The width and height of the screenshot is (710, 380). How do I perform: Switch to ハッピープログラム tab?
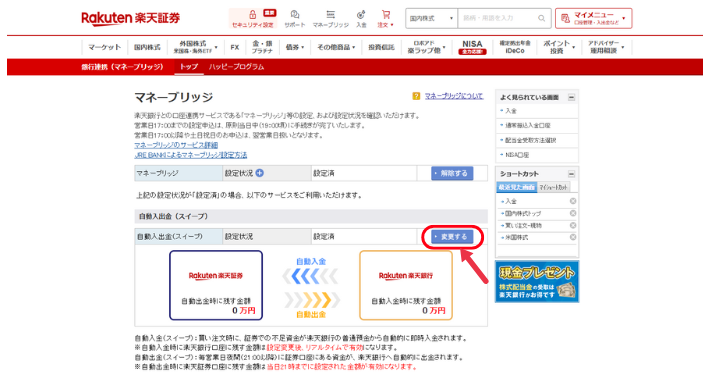point(236,67)
